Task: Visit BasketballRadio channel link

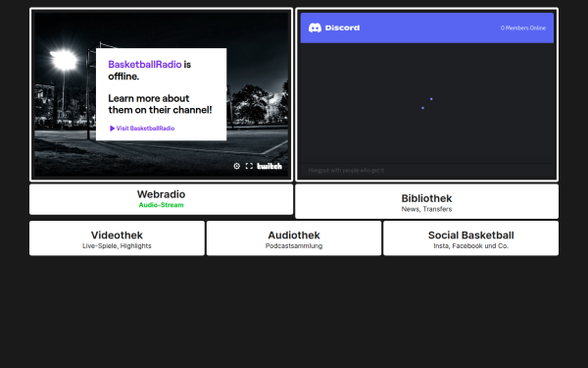Action: click(142, 129)
